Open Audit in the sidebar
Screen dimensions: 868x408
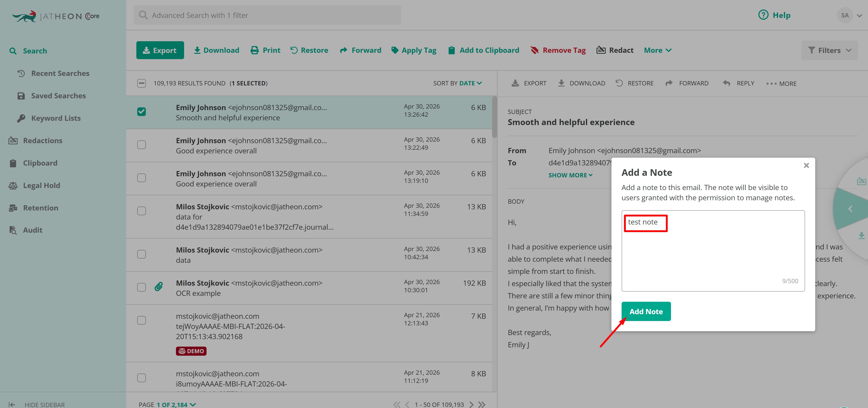tap(26, 230)
